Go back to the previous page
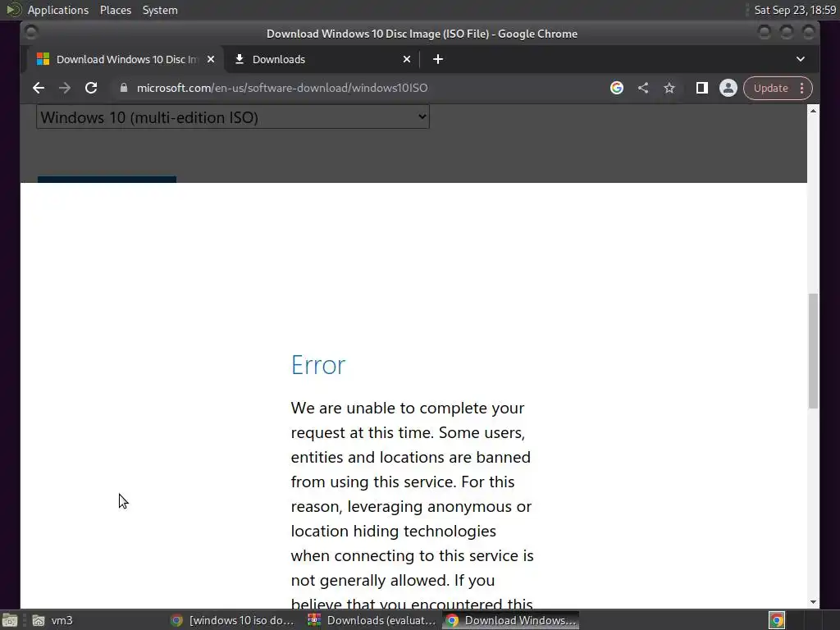This screenshot has height=630, width=840. [38, 88]
